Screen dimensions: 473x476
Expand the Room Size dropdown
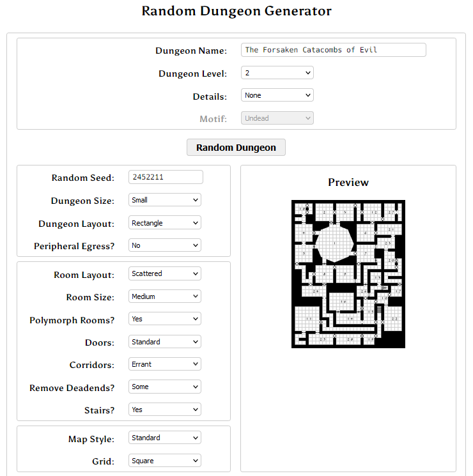coord(165,296)
